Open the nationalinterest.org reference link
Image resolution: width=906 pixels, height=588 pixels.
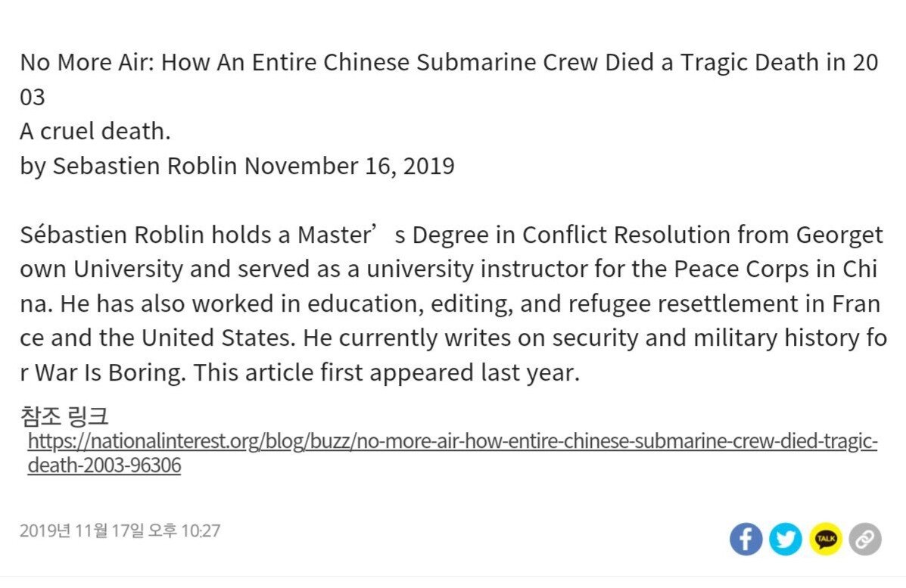[x=453, y=453]
